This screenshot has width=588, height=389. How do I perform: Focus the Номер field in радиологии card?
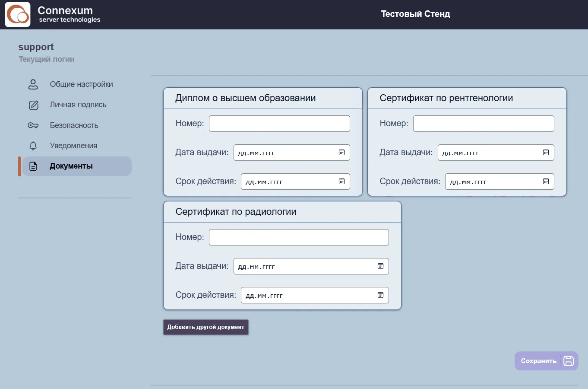(299, 237)
